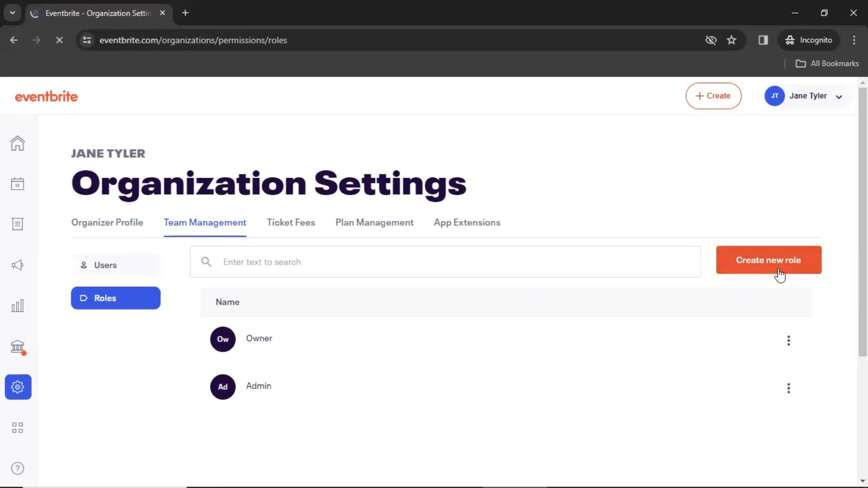Open the Finance bank sidebar icon
The height and width of the screenshot is (488, 868).
(18, 347)
